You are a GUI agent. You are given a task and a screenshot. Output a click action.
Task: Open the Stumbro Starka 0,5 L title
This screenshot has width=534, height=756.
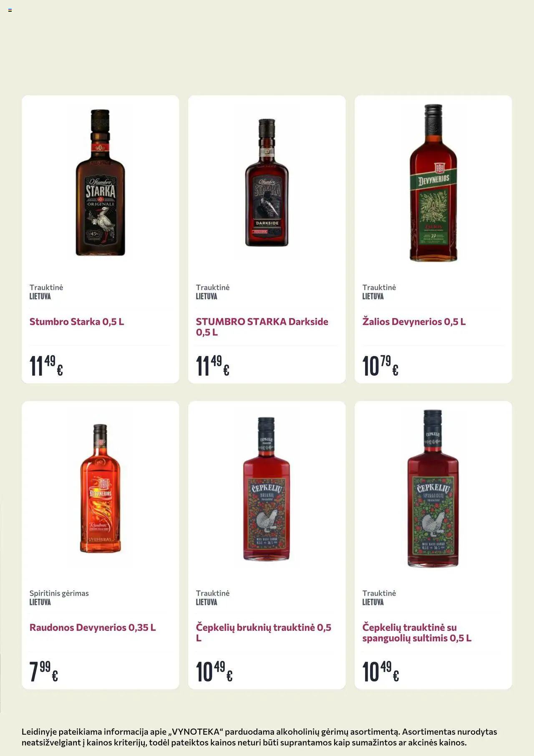click(x=77, y=321)
